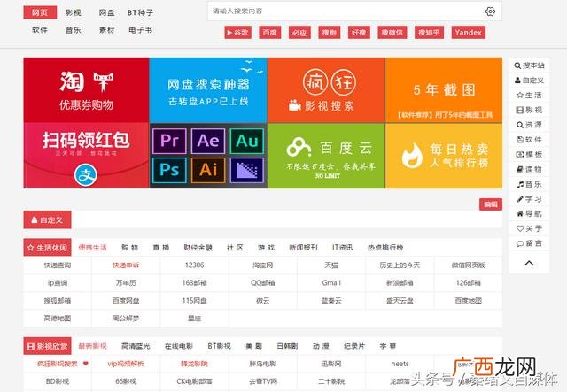Search with the 必应 button
567x392 pixels.
[299, 33]
